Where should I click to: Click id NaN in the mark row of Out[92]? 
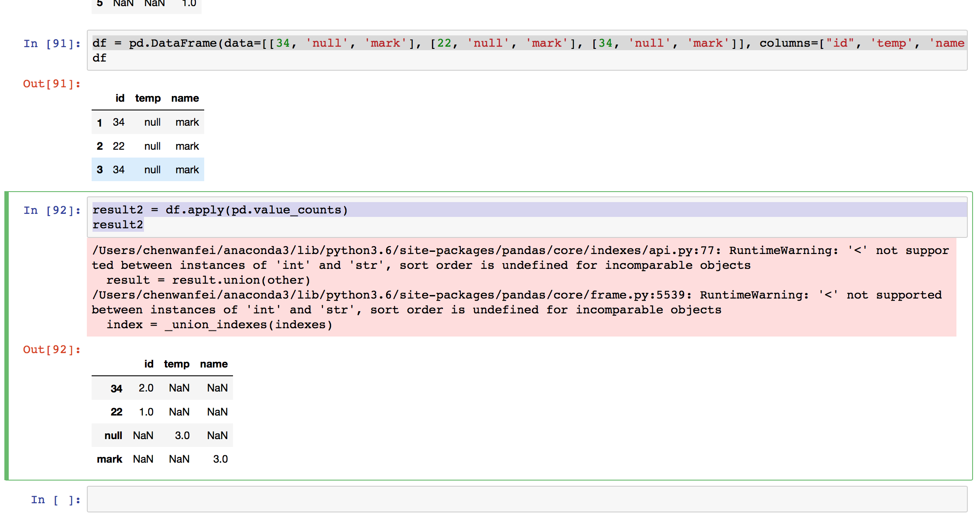(x=143, y=459)
